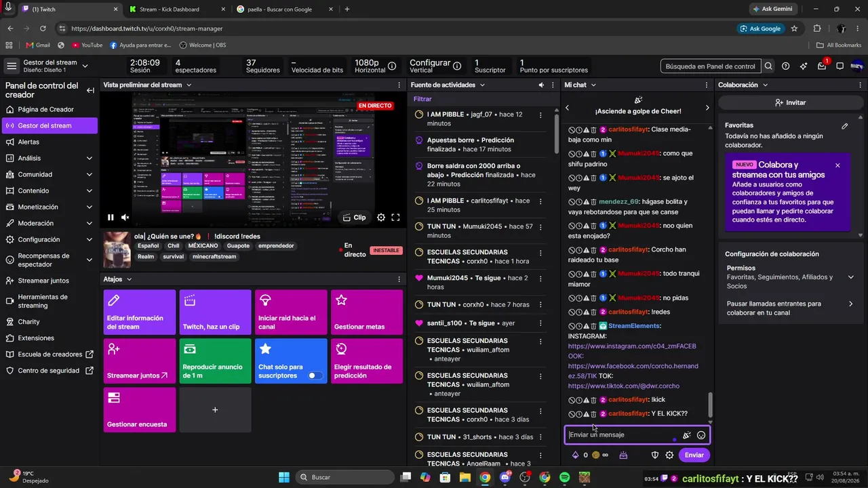This screenshot has width=868, height=488.
Task: Click Reproducir anuncio de 1 m shortcut
Action: tap(215, 361)
